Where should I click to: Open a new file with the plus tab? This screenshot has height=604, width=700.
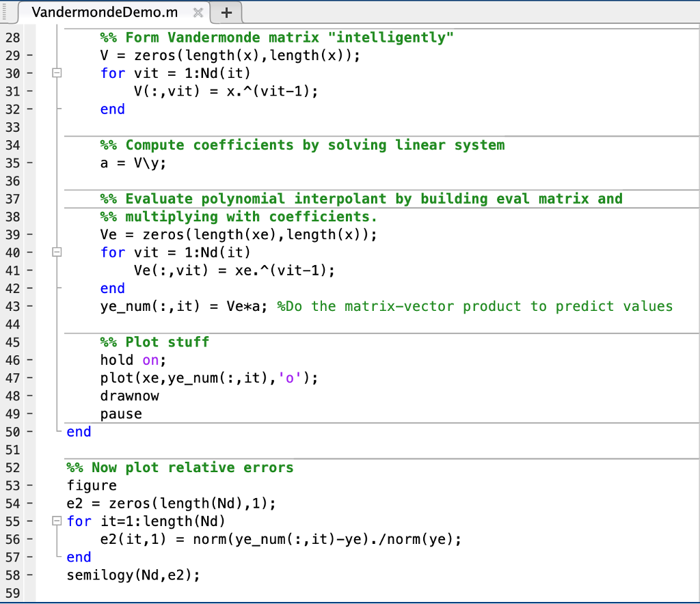(x=226, y=12)
